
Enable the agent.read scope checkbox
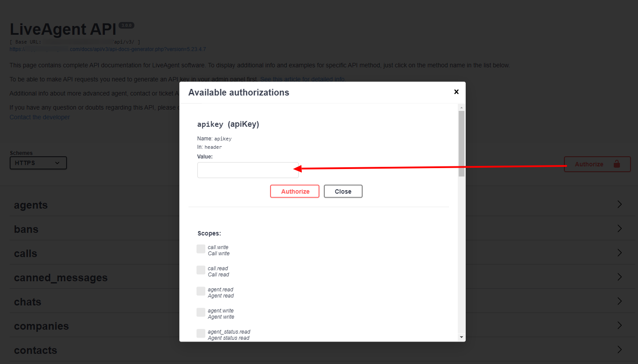tap(201, 291)
